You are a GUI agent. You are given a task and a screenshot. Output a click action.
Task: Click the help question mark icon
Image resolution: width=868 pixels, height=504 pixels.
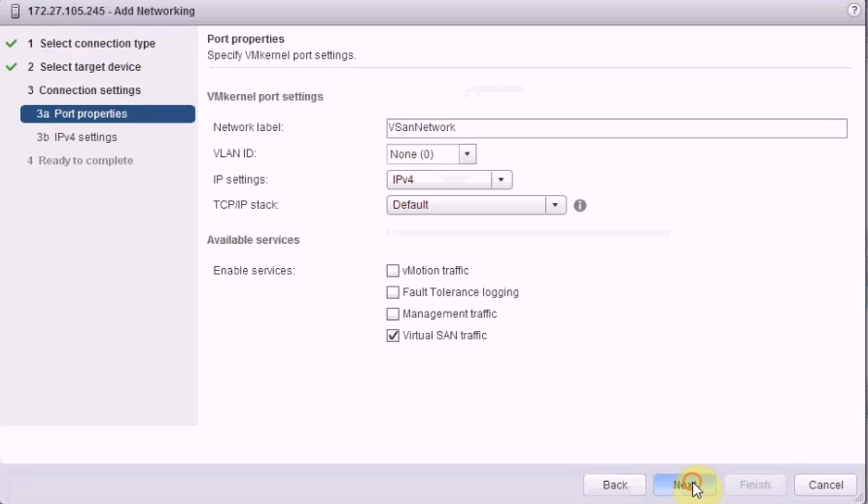(x=854, y=11)
